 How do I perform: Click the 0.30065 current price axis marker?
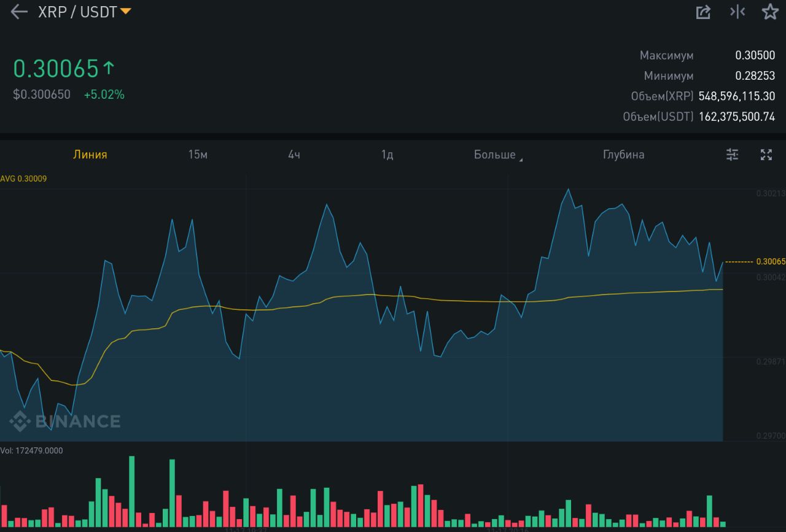tap(770, 261)
